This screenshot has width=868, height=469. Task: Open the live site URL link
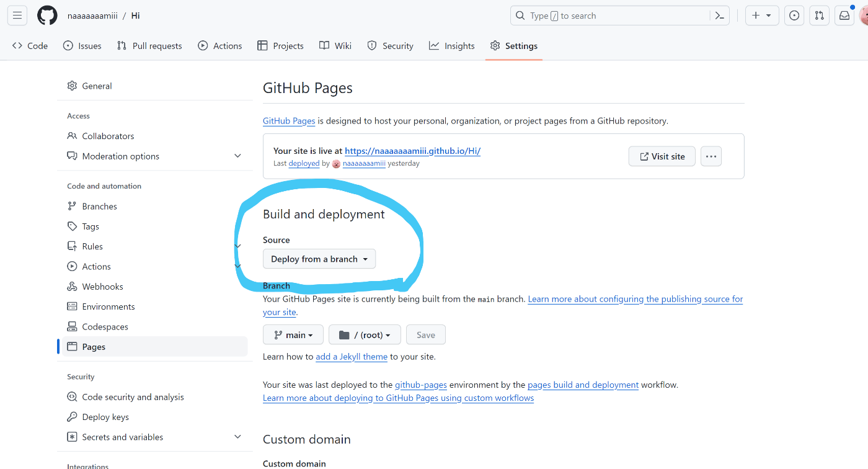click(412, 151)
